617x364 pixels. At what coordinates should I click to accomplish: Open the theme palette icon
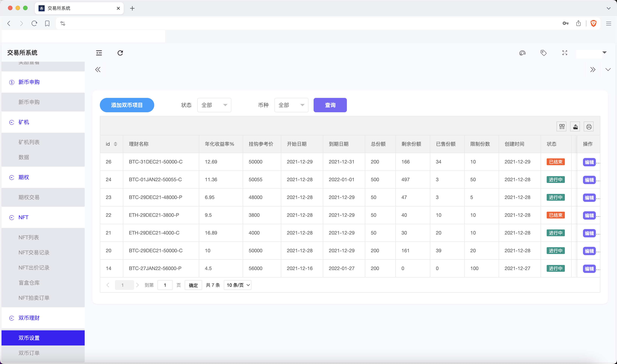tap(522, 53)
